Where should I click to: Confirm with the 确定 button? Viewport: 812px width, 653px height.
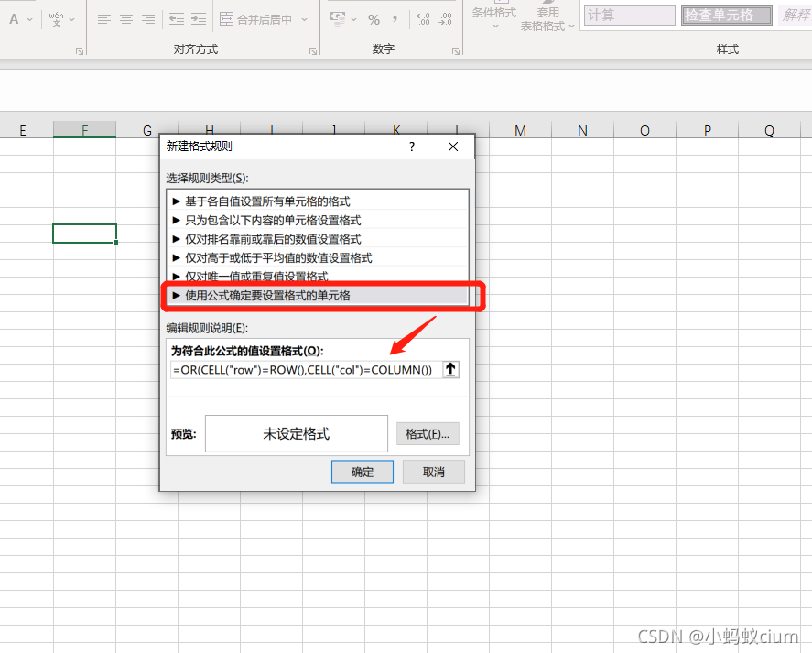coord(363,472)
